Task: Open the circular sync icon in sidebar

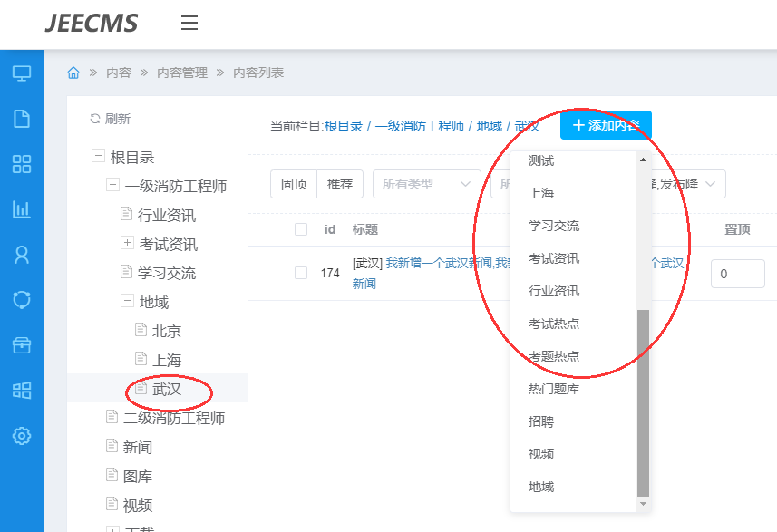Action: click(22, 300)
